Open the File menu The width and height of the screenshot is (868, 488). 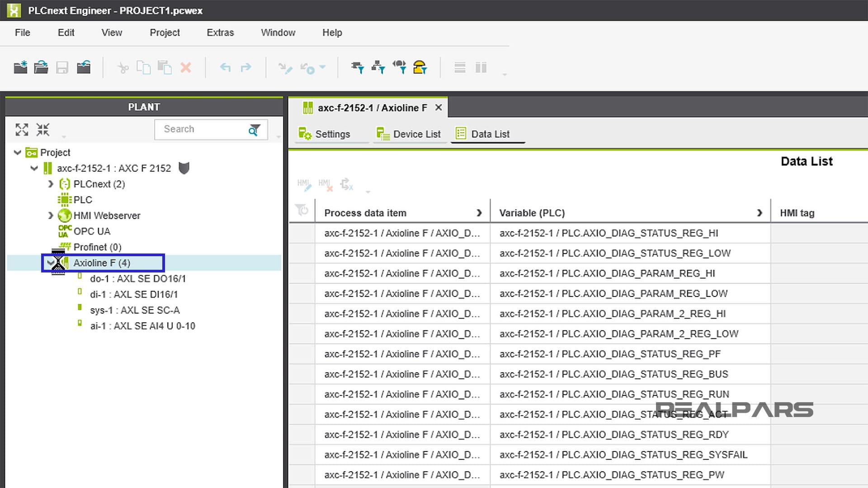23,33
